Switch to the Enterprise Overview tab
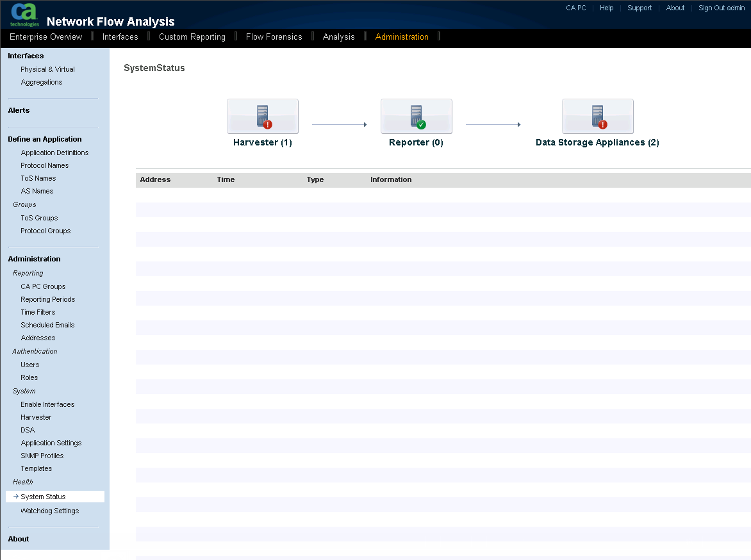Image resolution: width=751 pixels, height=560 pixels. [45, 37]
